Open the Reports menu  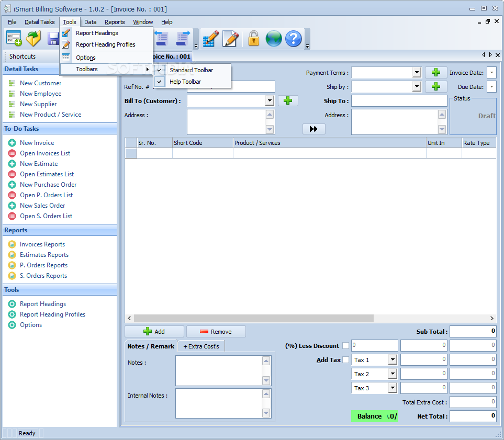(115, 22)
